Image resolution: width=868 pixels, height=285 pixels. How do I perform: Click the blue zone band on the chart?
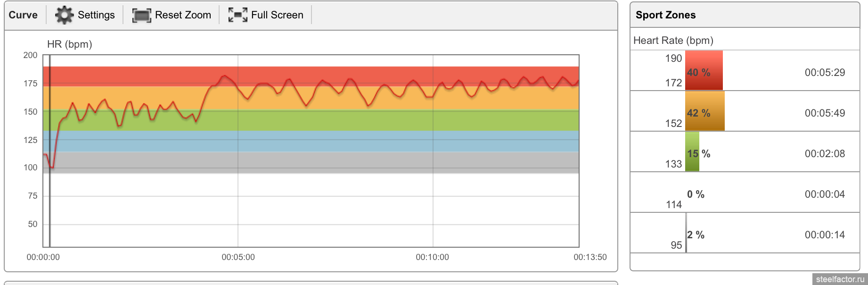point(311,141)
